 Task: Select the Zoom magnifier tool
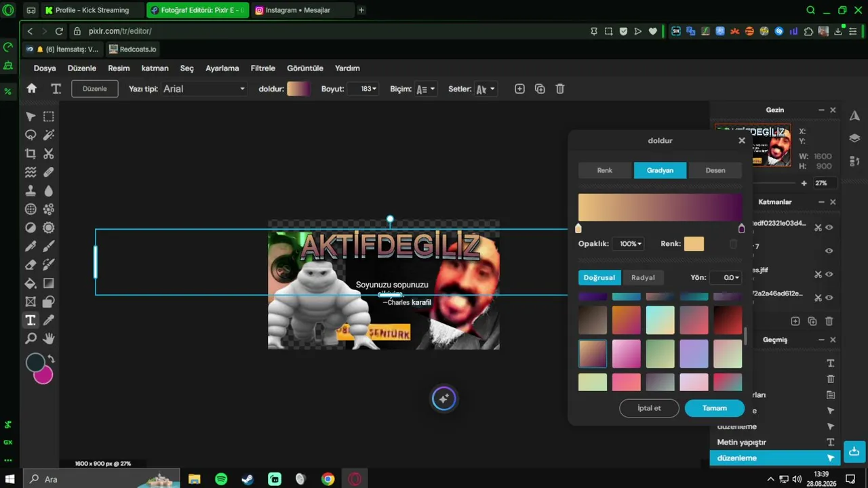[31, 339]
